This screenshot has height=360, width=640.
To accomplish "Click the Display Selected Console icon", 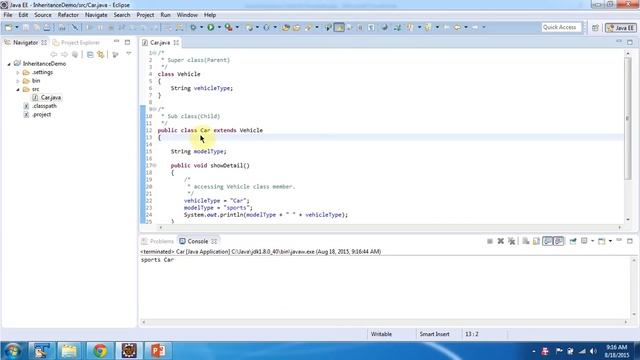I will [584, 241].
